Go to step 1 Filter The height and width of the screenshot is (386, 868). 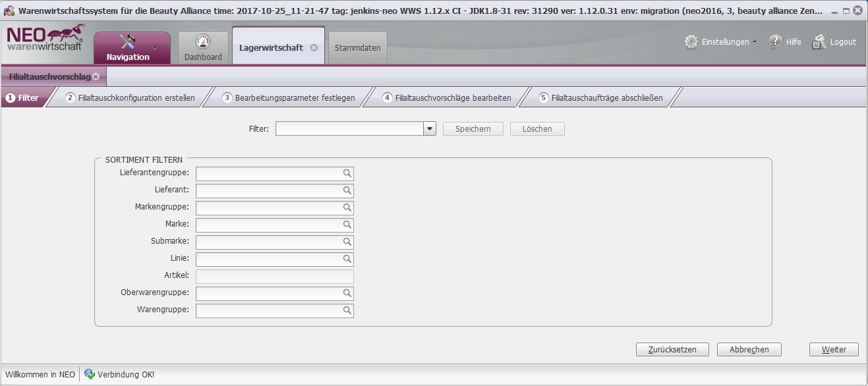(x=22, y=97)
